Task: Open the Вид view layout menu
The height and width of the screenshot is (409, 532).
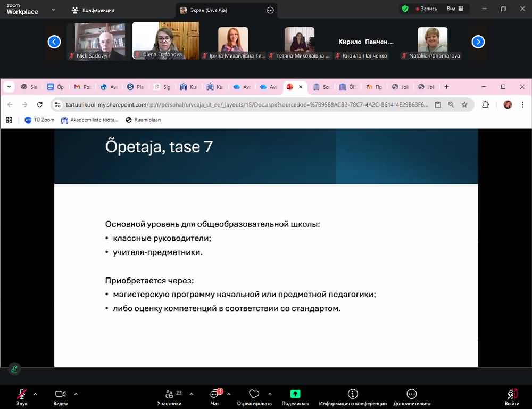Action: click(455, 9)
